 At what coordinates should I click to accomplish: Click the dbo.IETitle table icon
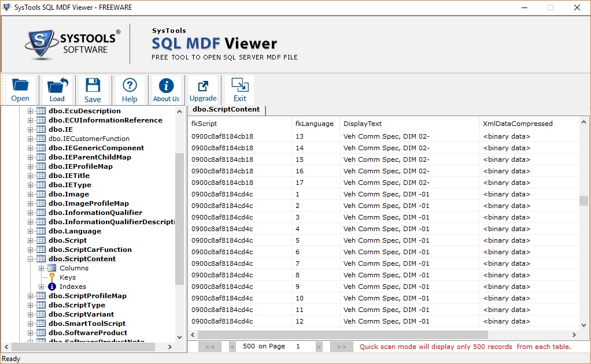(x=41, y=176)
